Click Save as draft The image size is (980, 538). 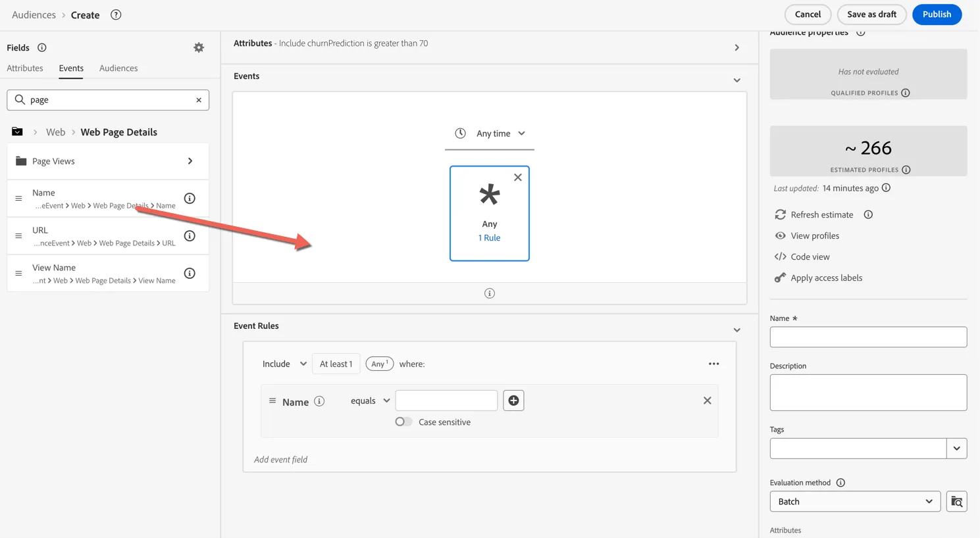click(x=871, y=14)
